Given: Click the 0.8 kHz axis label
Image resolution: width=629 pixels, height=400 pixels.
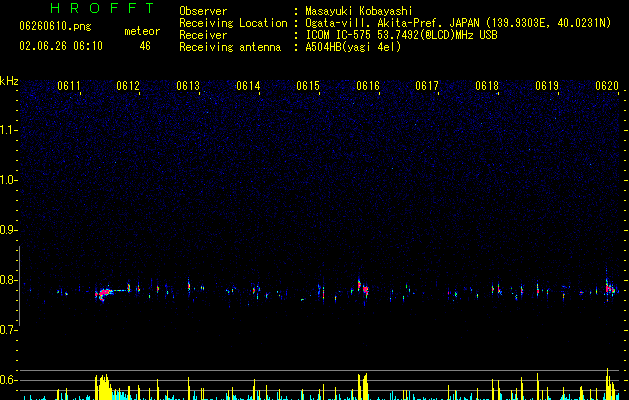Looking at the screenshot, I should pyautogui.click(x=9, y=280).
